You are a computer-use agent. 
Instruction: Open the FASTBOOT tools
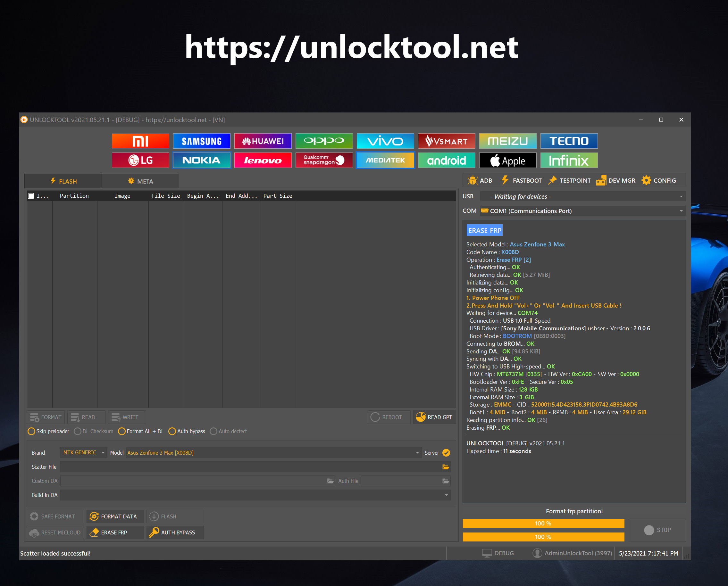click(x=522, y=181)
